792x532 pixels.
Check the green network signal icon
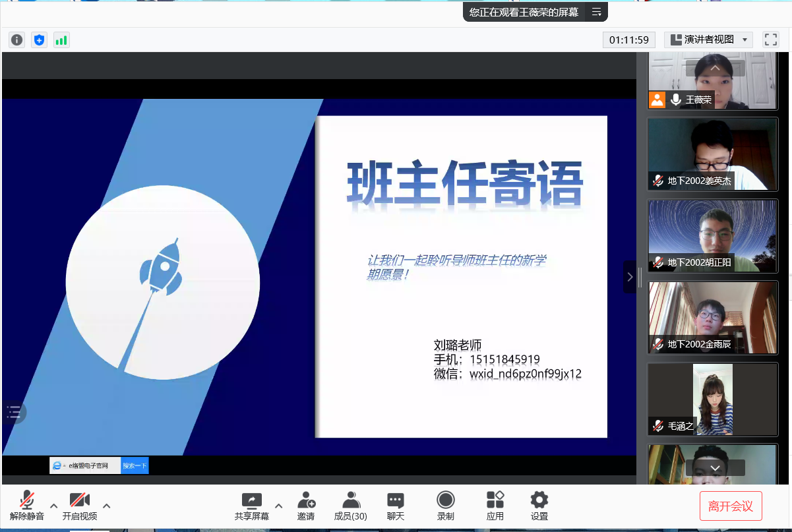(x=61, y=40)
